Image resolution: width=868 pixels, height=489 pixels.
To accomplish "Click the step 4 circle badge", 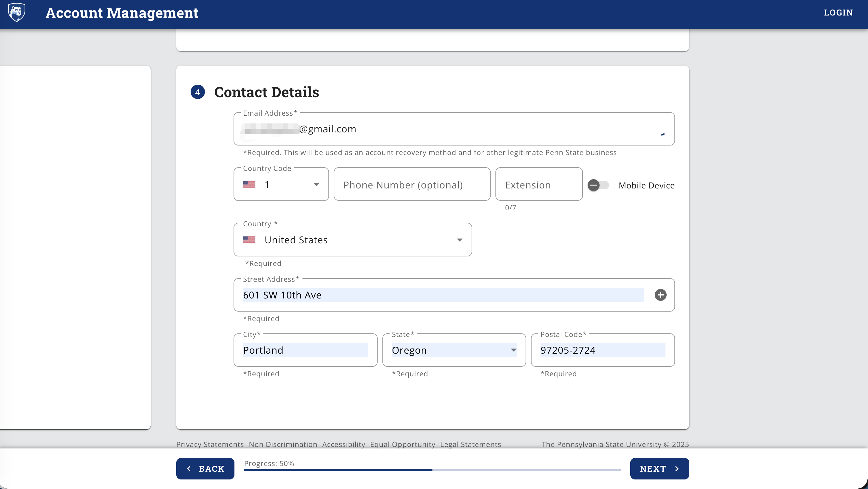I will click(x=197, y=92).
